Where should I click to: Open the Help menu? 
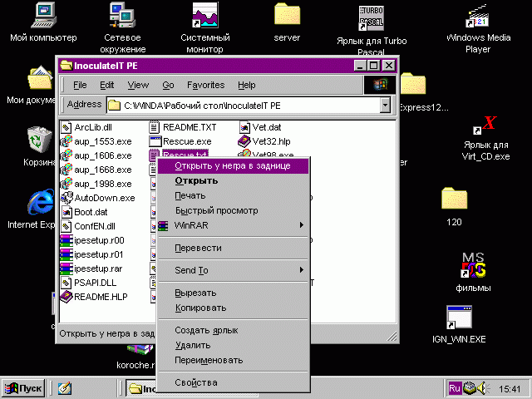coord(247,85)
